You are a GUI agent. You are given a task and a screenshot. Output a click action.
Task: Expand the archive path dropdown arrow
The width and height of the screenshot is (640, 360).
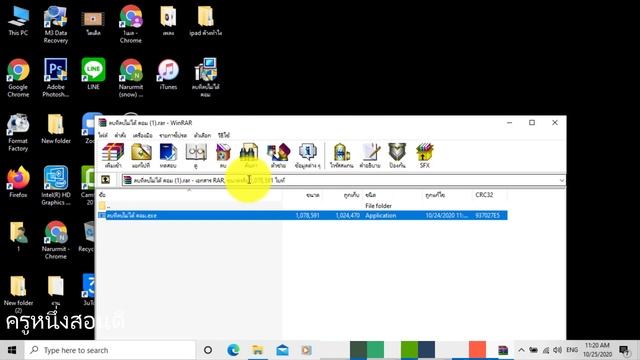562,180
